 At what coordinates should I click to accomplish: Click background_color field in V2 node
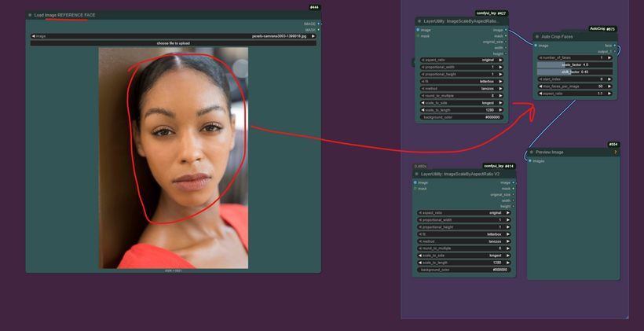point(462,270)
